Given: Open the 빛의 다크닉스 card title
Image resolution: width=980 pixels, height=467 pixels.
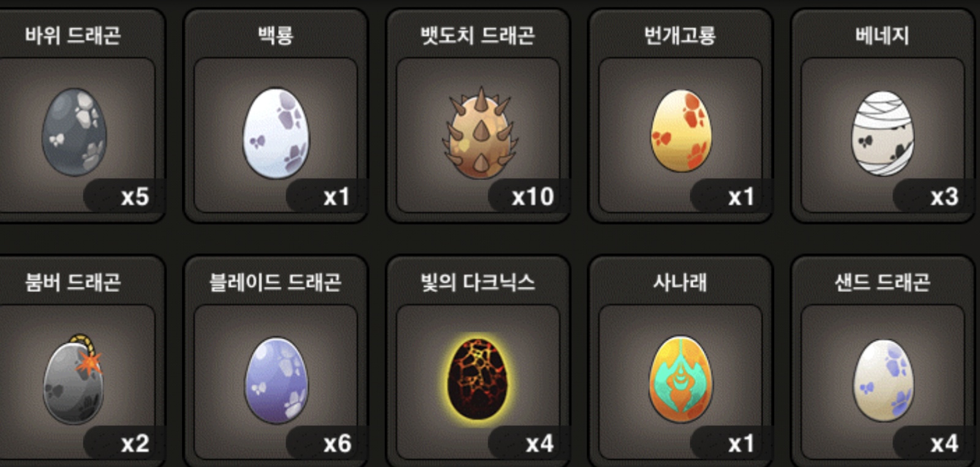Looking at the screenshot, I should tap(478, 282).
